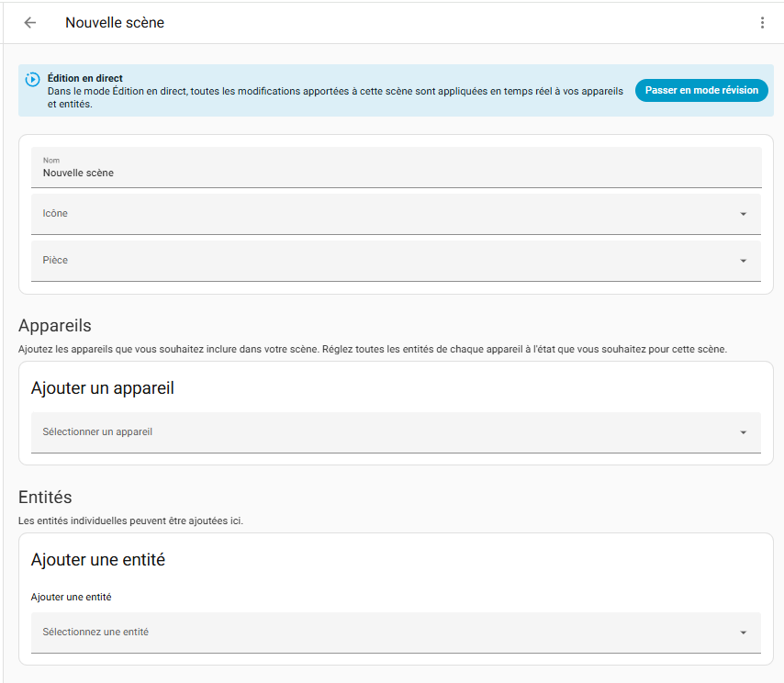Open the three-dot overflow menu
Image resolution: width=784 pixels, height=683 pixels.
(x=761, y=23)
